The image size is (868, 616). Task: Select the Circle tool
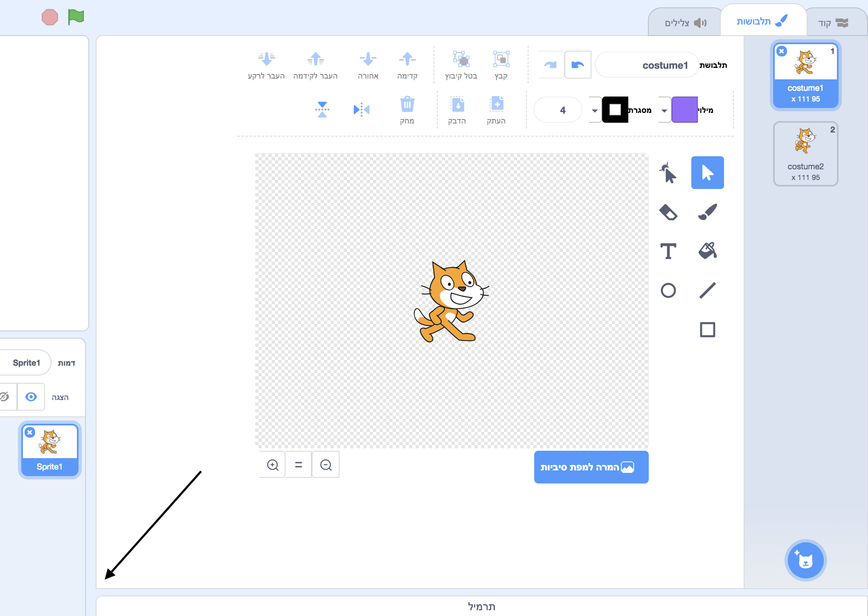(668, 290)
